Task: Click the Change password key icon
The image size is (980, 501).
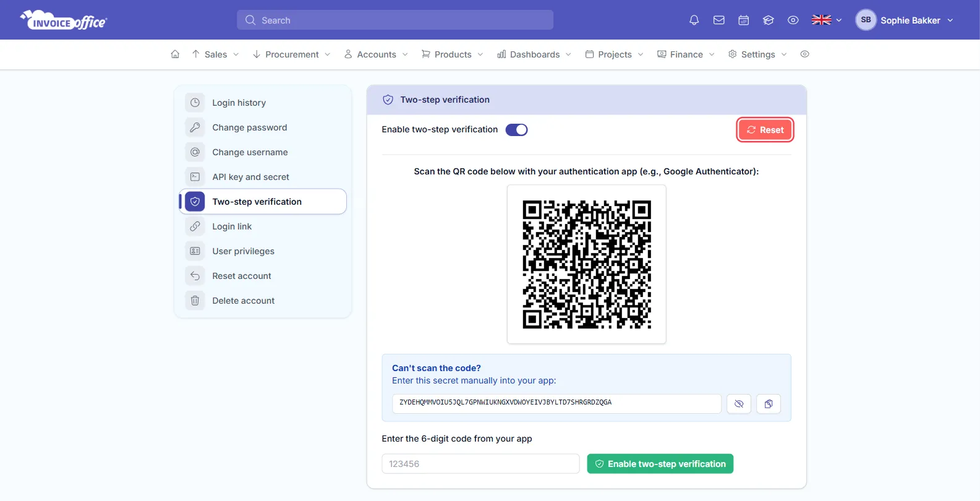Action: [195, 127]
